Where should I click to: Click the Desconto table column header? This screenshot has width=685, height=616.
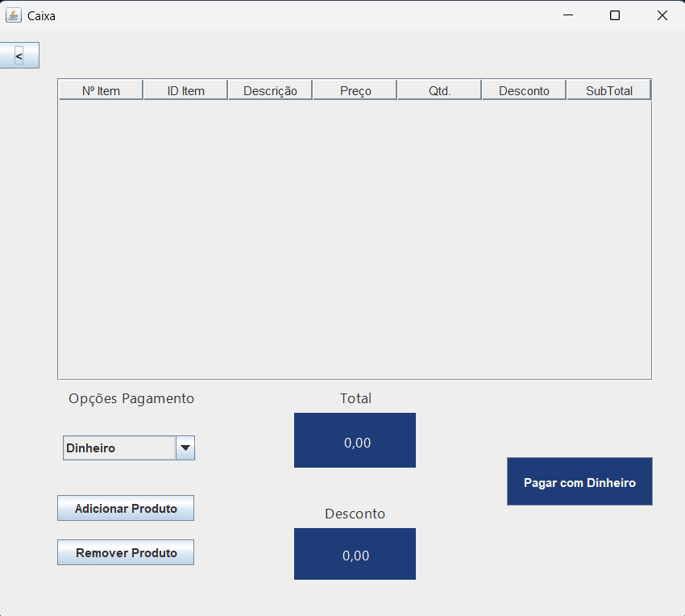(x=524, y=90)
